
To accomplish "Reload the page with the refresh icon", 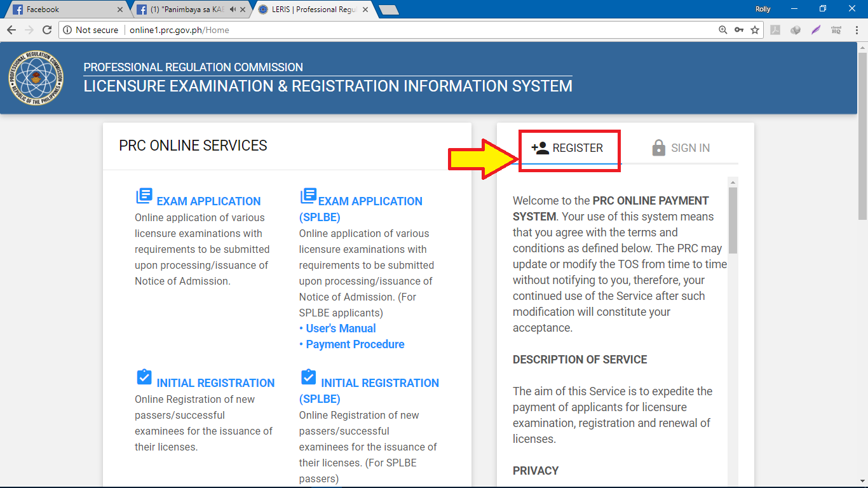I will pyautogui.click(x=46, y=29).
